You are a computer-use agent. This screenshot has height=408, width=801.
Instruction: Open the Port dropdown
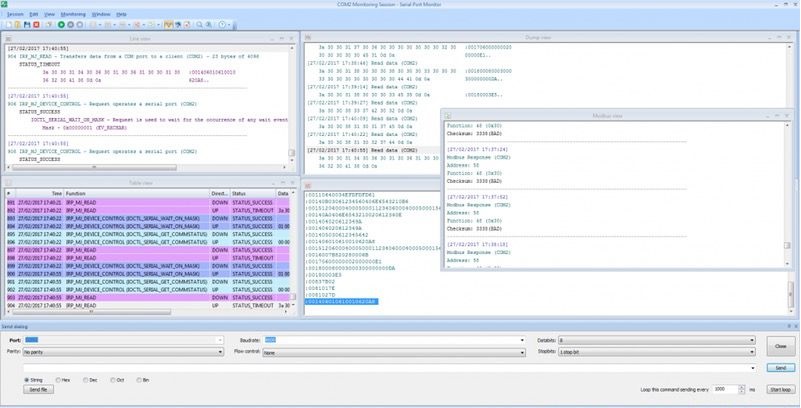point(124,340)
